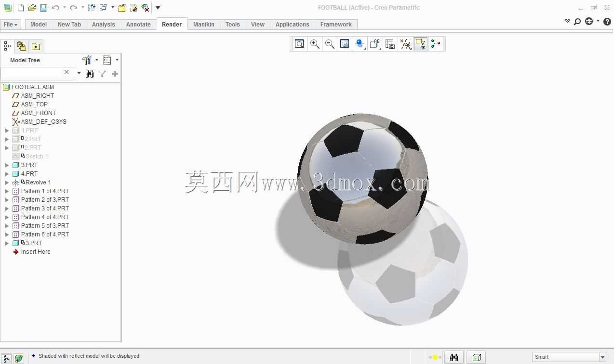The image size is (614, 364).
Task: Switch to the Manikin tab
Action: click(204, 24)
